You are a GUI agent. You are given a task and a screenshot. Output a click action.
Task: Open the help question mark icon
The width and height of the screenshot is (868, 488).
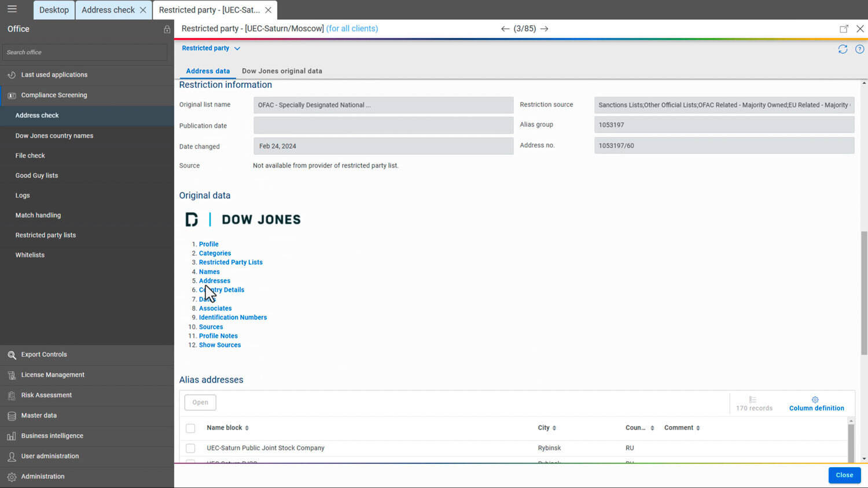[x=860, y=49]
